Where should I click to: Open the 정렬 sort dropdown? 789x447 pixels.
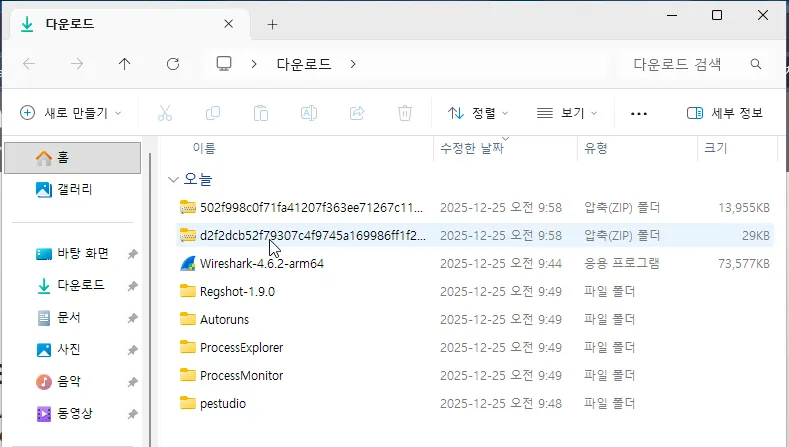478,113
